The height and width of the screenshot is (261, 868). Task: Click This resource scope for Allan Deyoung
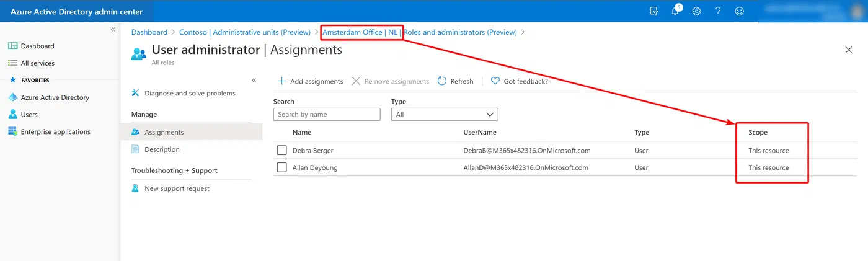[769, 167]
